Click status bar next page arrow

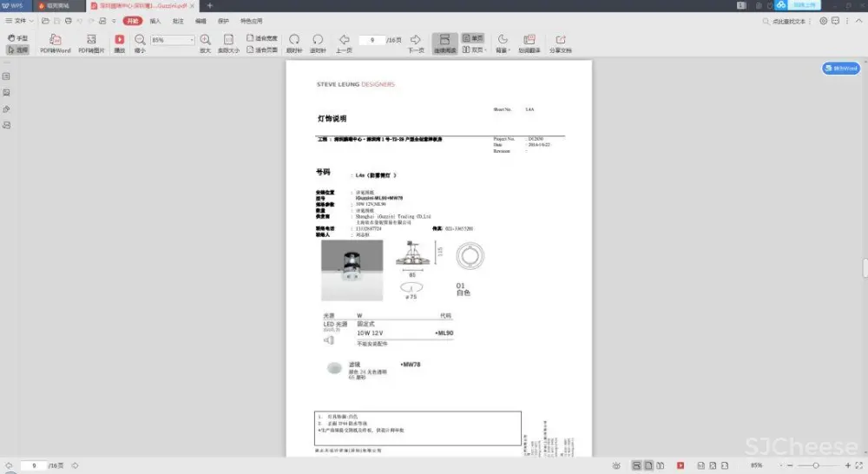coord(76,465)
